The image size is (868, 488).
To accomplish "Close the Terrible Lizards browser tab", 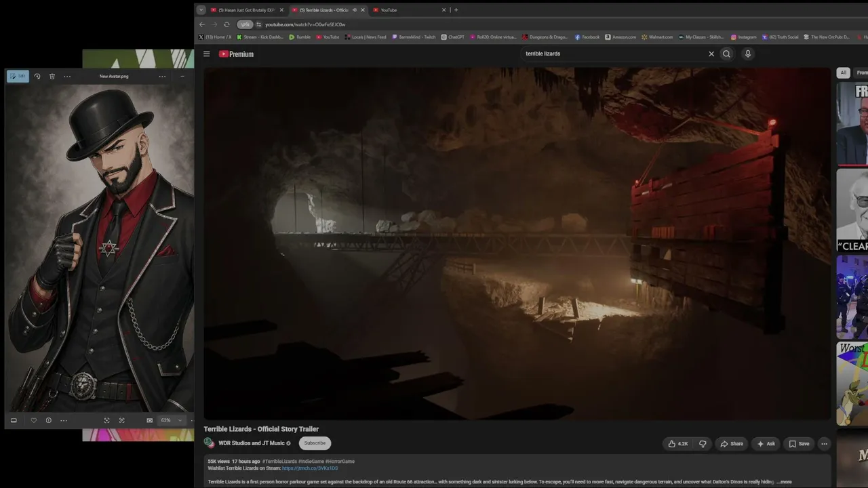I will tap(363, 10).
